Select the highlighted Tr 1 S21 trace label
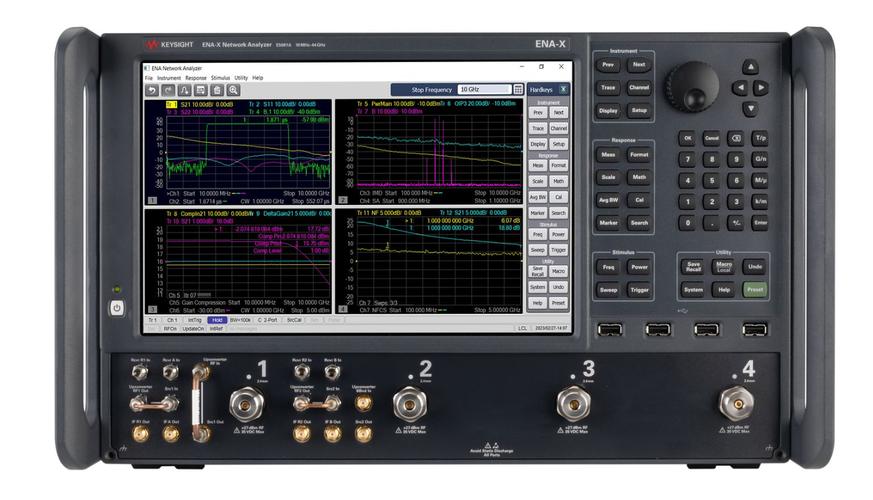 199,104
